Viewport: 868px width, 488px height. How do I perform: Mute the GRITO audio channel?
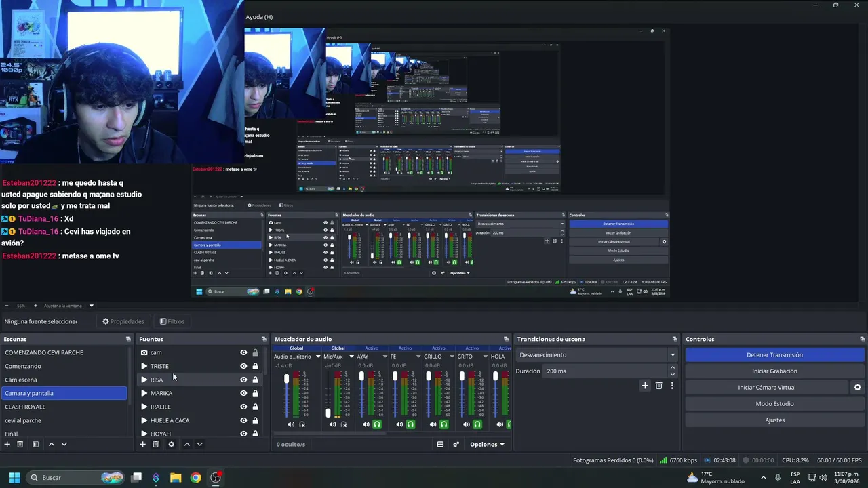466,424
